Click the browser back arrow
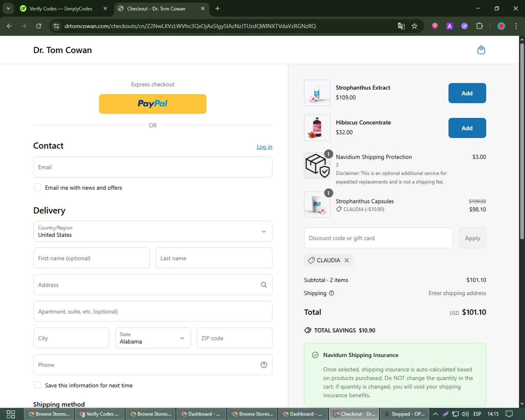 (x=9, y=26)
